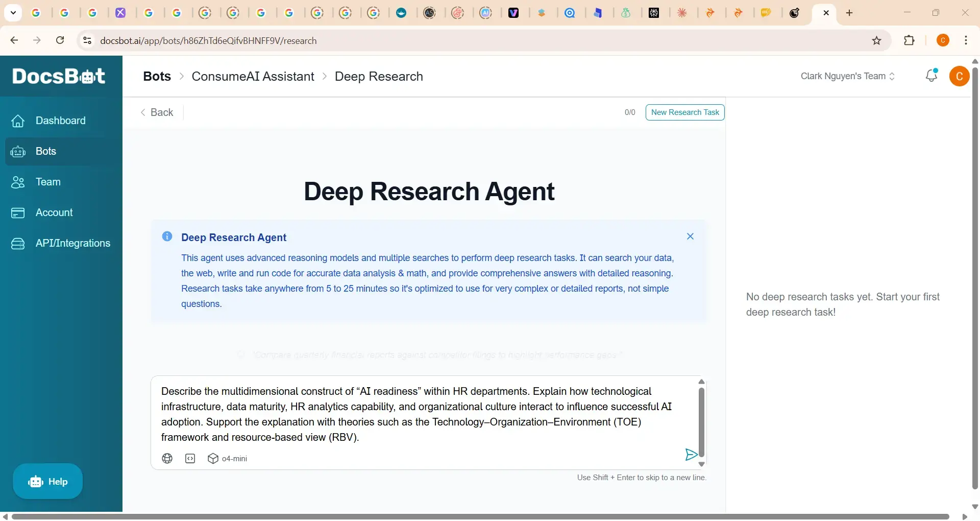The height and width of the screenshot is (521, 980).
Task: Open Dashboard in the sidebar
Action: (x=60, y=121)
